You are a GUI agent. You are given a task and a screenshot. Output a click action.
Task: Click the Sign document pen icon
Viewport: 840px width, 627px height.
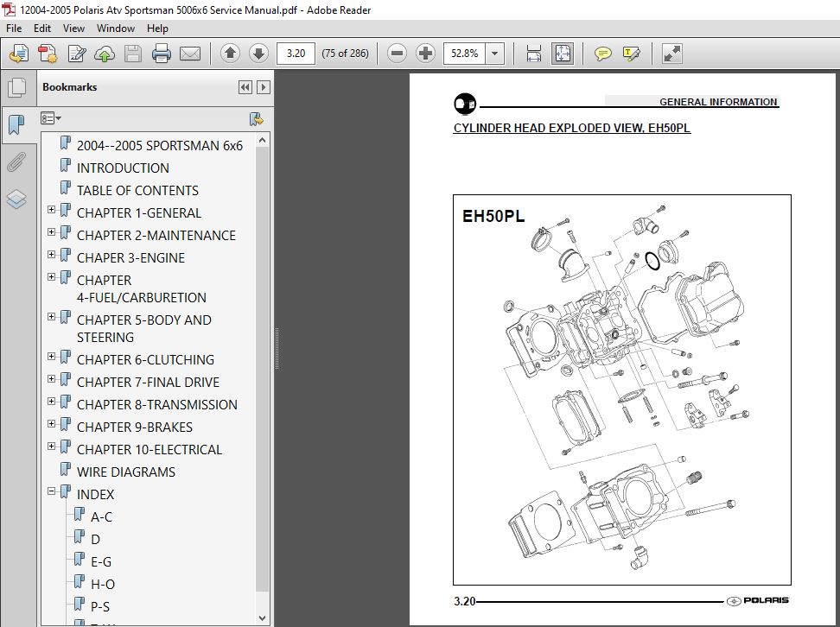(x=77, y=54)
